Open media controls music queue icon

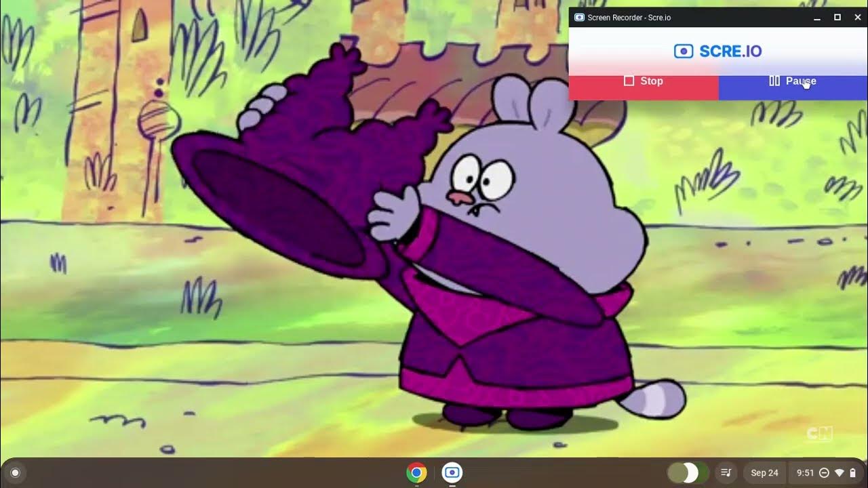point(726,472)
